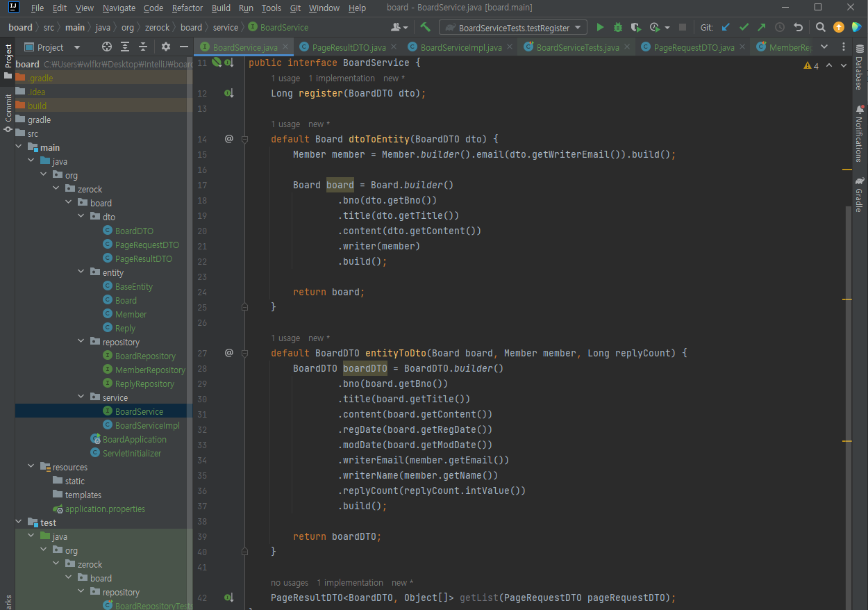Select BoardApplication in the project tree
This screenshot has height=610, width=868.
click(135, 439)
